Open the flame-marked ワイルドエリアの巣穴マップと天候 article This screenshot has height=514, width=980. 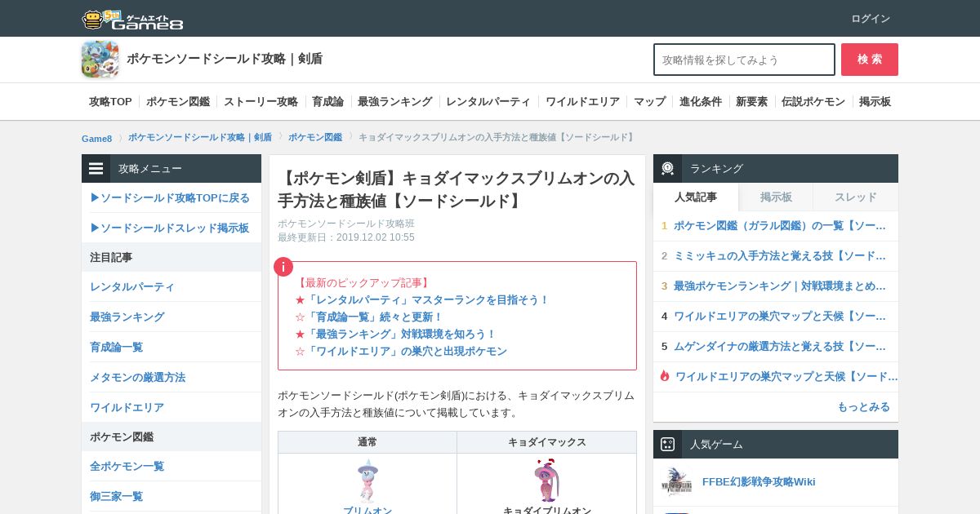pos(786,377)
